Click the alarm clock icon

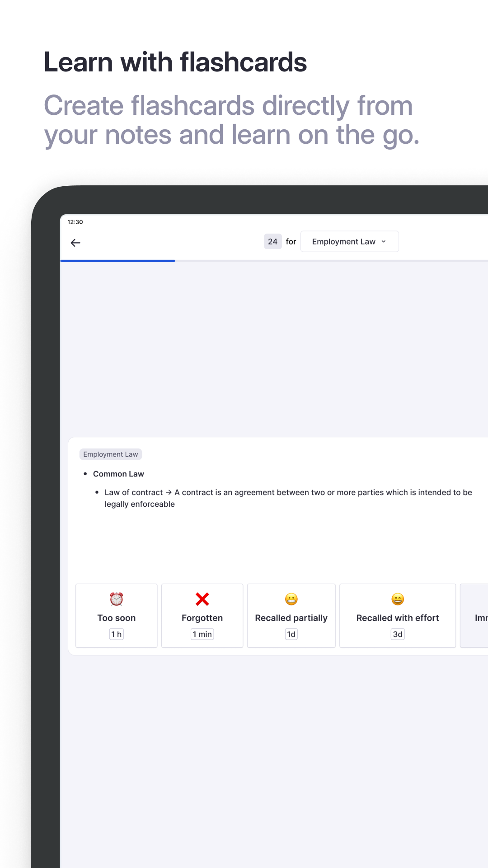tap(117, 599)
